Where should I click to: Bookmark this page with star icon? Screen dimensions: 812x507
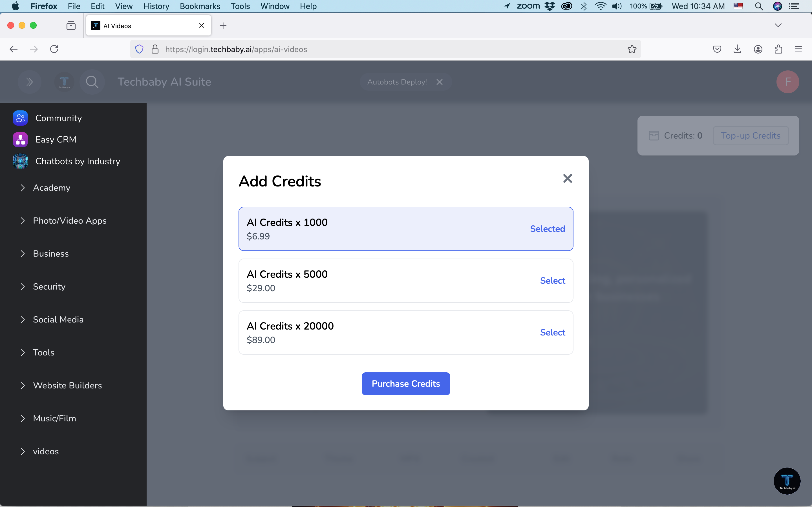(x=632, y=49)
